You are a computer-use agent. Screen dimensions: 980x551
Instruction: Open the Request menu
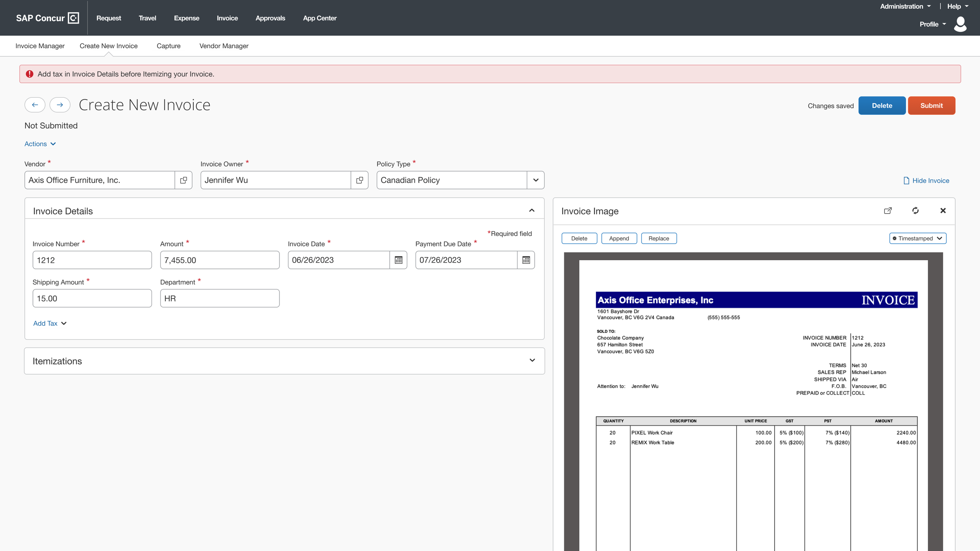tap(109, 18)
